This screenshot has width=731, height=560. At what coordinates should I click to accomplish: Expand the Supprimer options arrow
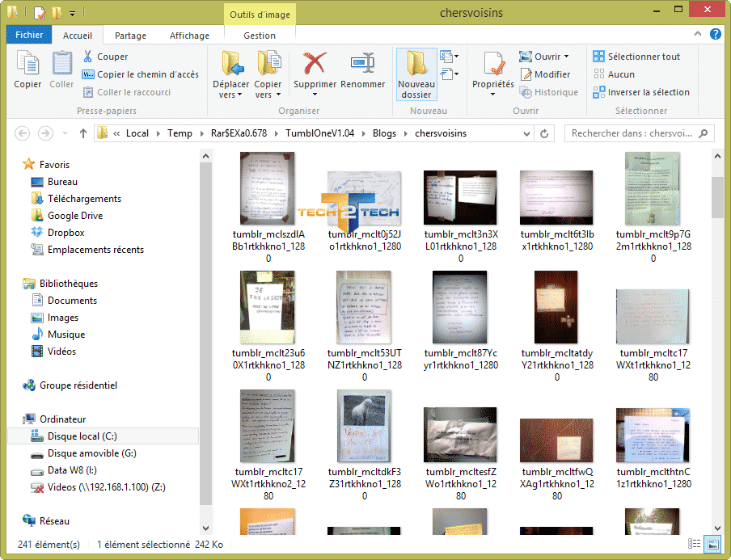click(315, 95)
